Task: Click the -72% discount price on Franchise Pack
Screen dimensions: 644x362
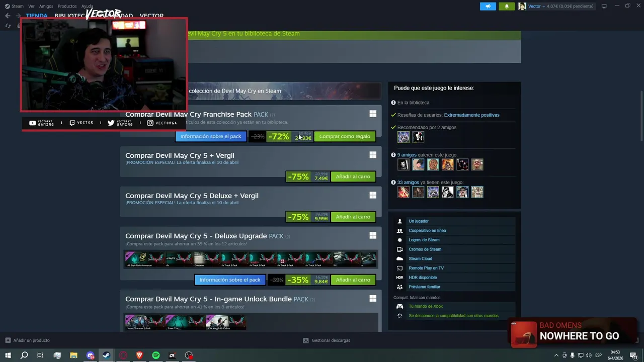Action: point(290,136)
